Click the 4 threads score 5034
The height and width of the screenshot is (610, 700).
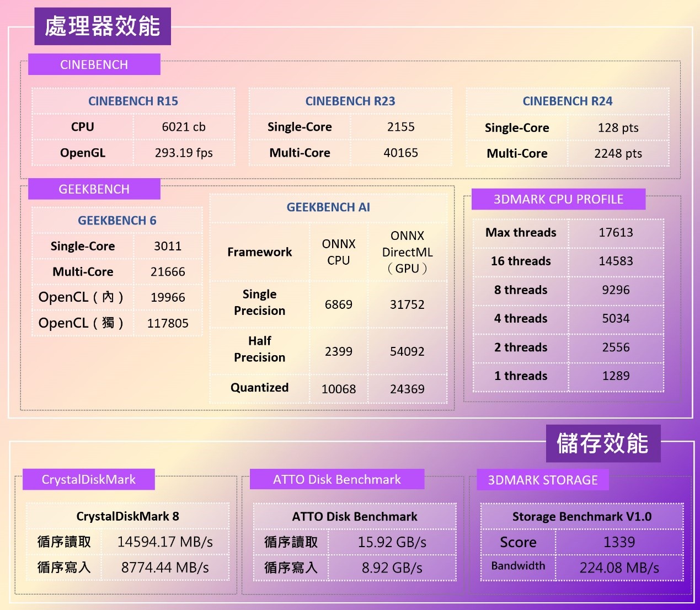pyautogui.click(x=616, y=318)
